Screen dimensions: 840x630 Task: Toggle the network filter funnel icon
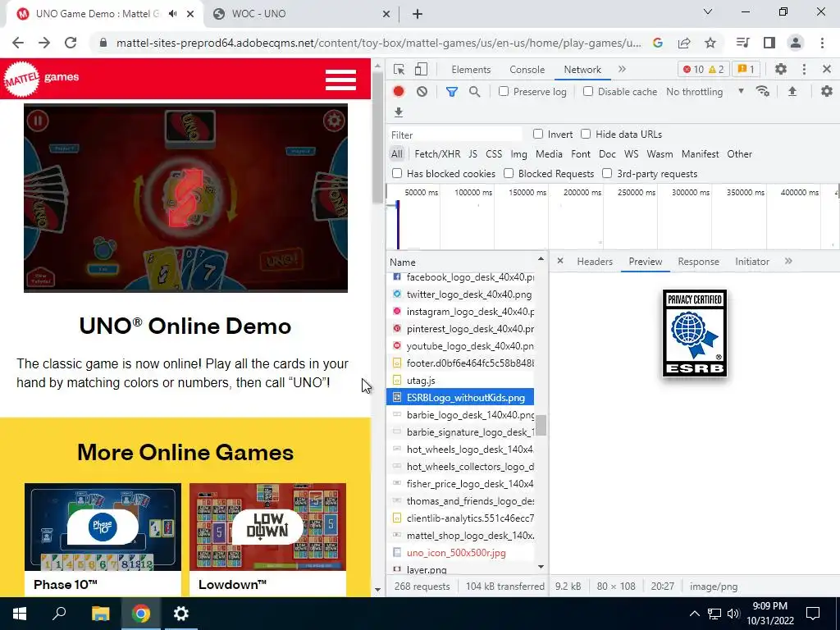click(452, 92)
